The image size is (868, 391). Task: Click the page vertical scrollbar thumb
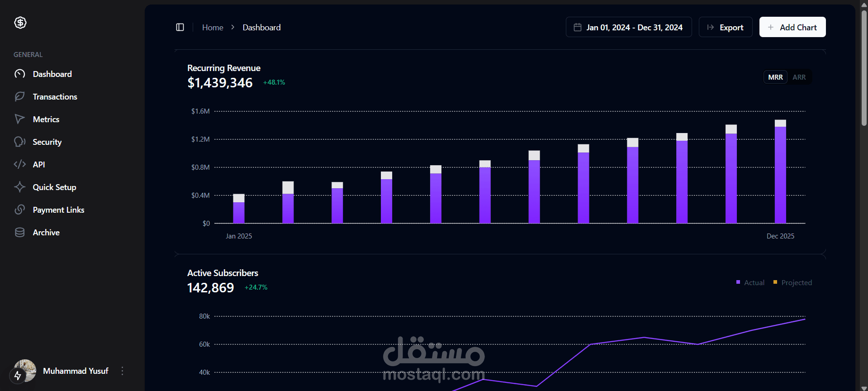864,67
